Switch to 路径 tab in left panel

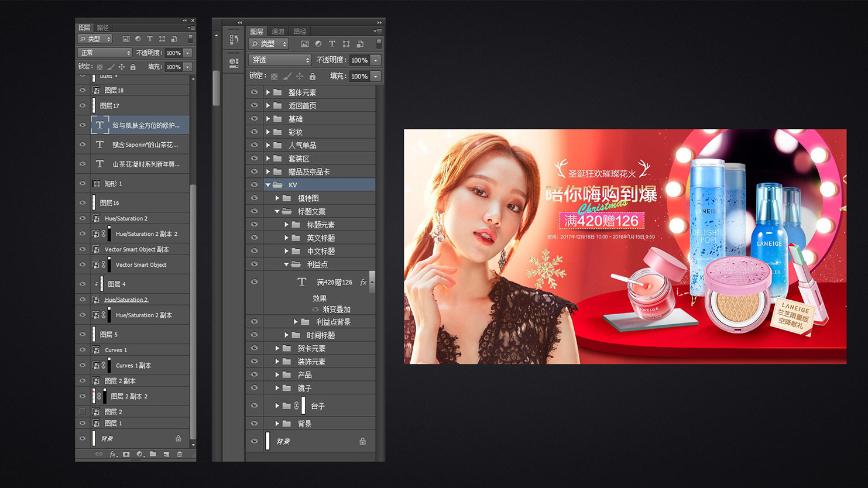pyautogui.click(x=103, y=28)
